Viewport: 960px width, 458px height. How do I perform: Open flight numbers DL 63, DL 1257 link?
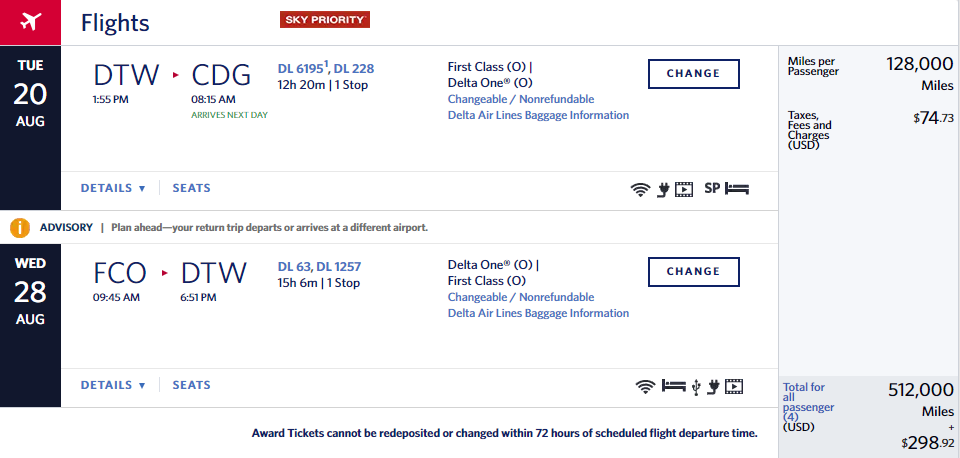tap(319, 266)
